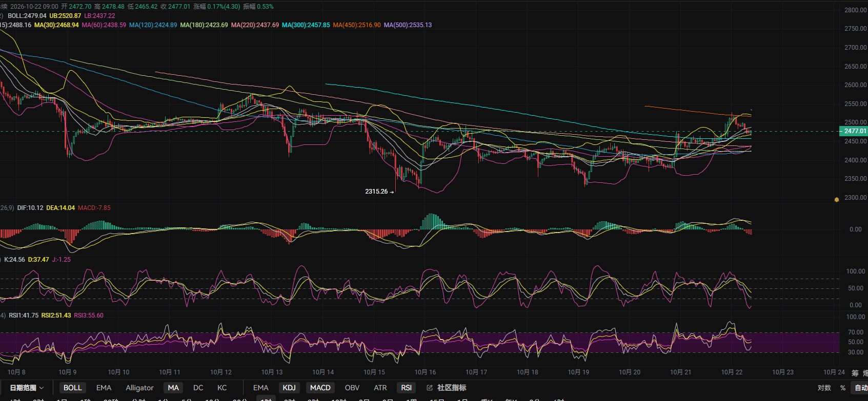Click the 10月 16 time axis label
This screenshot has height=401, width=868.
(x=425, y=372)
